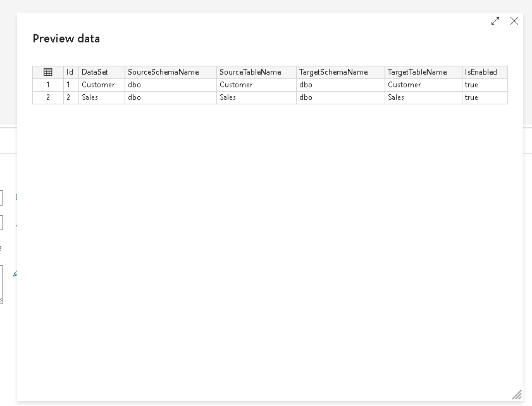Click the Sales cell under DataSet
This screenshot has height=406, width=532.
click(90, 97)
